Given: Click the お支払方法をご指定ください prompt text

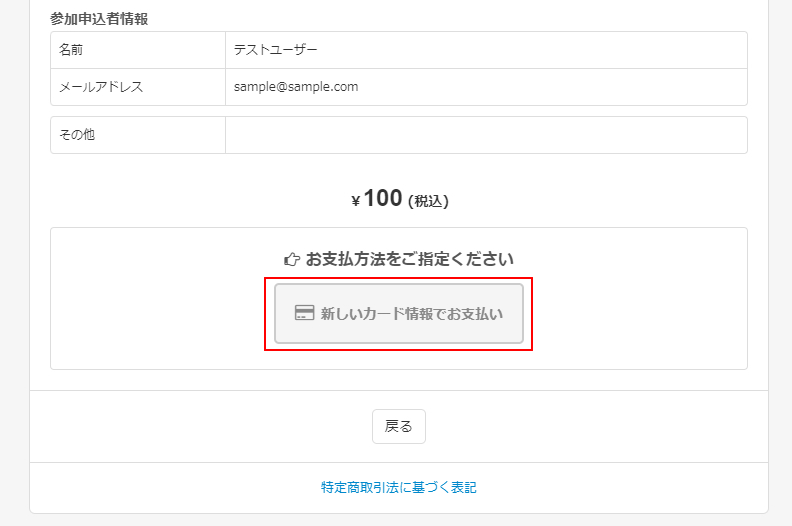Looking at the screenshot, I should click(410, 259).
